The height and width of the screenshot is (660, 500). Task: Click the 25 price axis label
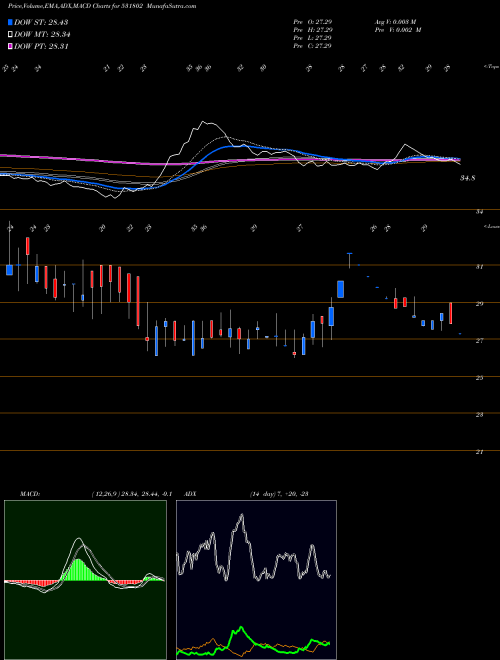tap(479, 378)
